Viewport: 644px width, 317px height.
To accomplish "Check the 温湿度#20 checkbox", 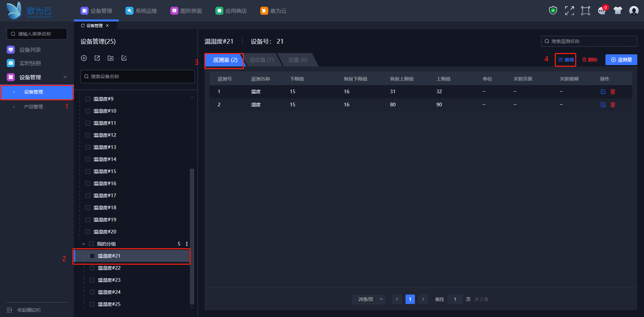I will tap(88, 232).
